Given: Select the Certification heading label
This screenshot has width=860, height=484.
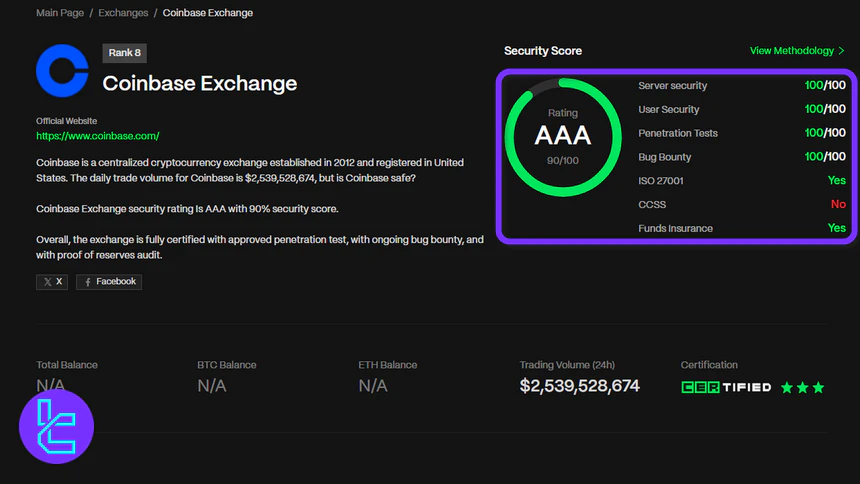Looking at the screenshot, I should pyautogui.click(x=709, y=365).
